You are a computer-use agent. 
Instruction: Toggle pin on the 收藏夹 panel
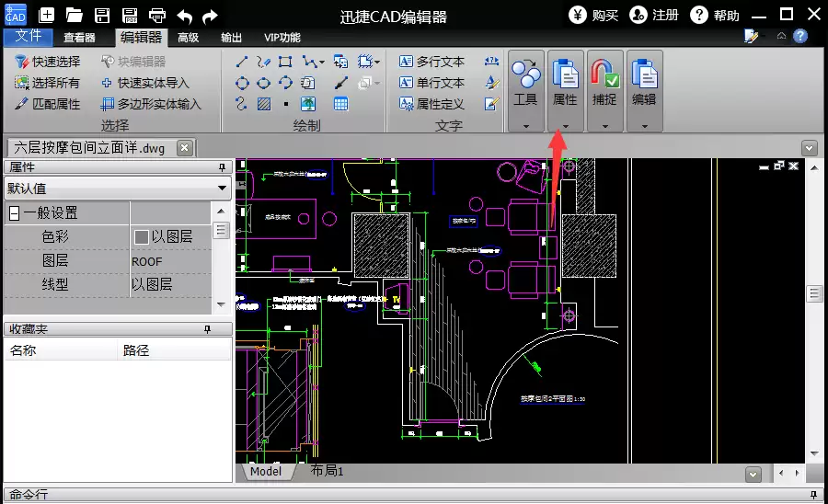(x=208, y=329)
